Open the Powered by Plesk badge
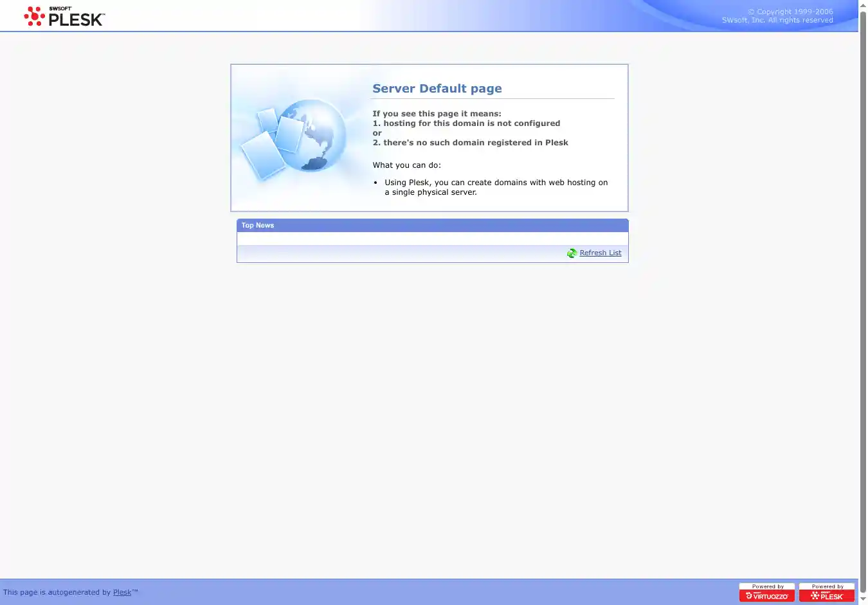The height and width of the screenshot is (605, 868). 826,592
